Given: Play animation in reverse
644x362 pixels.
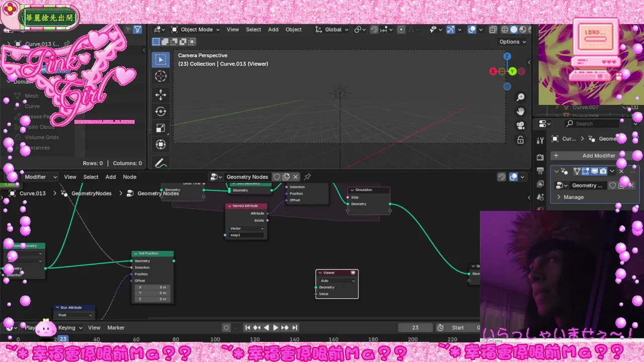Looking at the screenshot, I should (x=266, y=328).
